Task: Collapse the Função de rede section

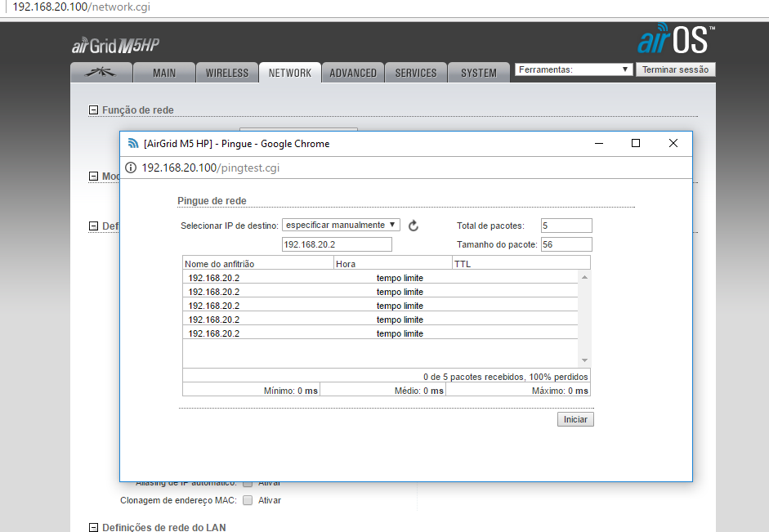Action: click(93, 110)
